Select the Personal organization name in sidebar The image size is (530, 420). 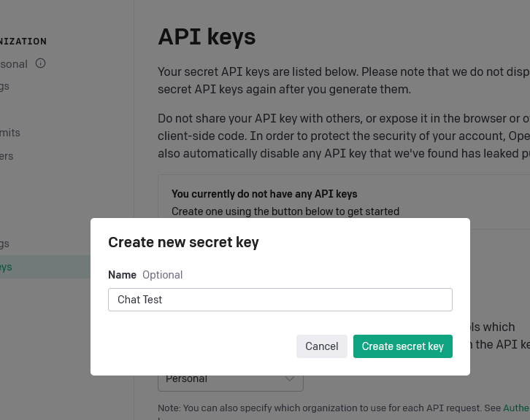pos(14,64)
